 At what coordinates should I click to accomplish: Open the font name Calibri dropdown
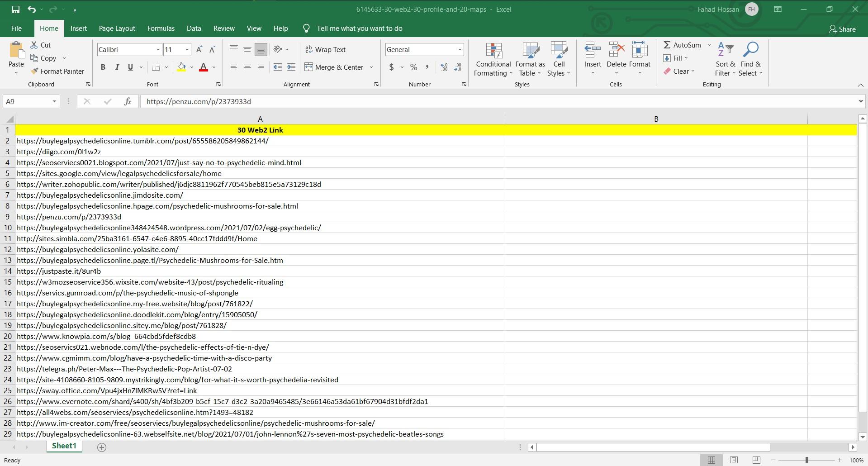[158, 50]
